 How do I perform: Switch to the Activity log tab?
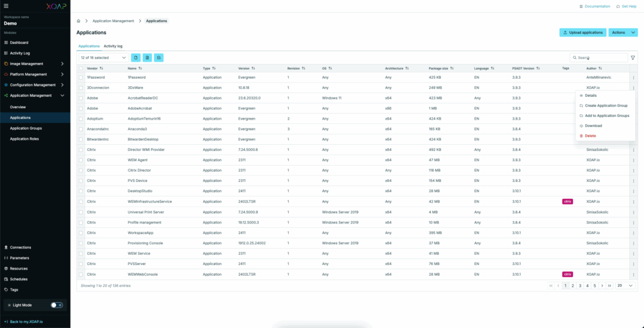[113, 46]
